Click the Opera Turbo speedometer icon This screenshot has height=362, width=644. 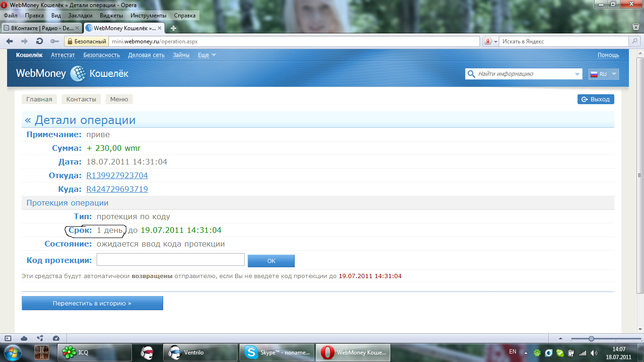[56, 338]
